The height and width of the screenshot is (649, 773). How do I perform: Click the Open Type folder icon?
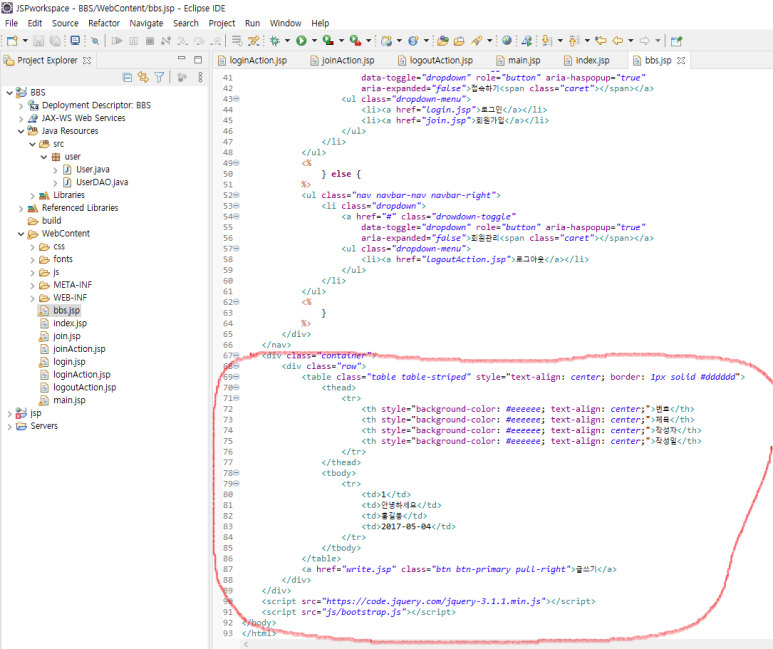(x=443, y=40)
